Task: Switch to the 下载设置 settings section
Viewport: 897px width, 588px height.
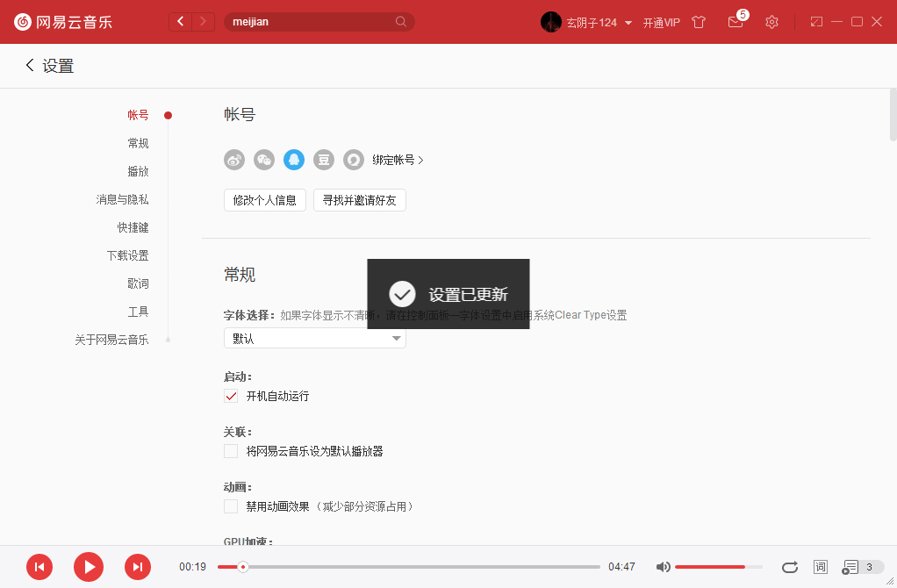Action: pyautogui.click(x=127, y=255)
